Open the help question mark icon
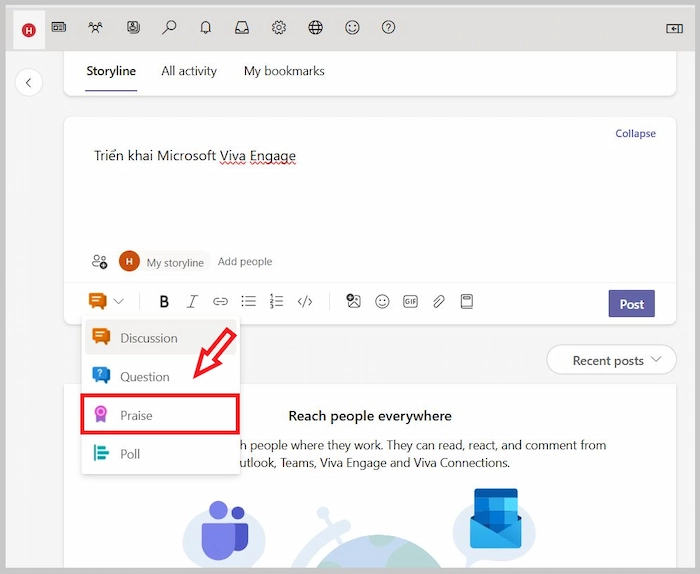Screen dimensions: 700x574 (x=388, y=28)
